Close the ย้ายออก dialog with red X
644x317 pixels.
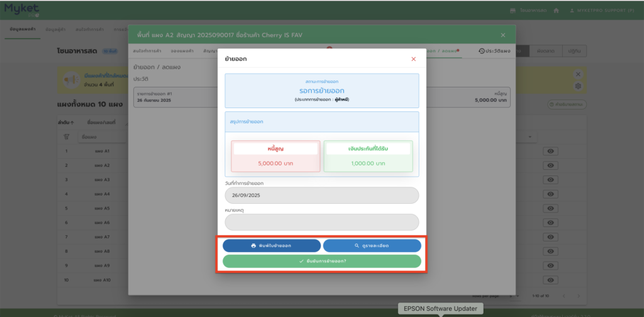(x=413, y=59)
